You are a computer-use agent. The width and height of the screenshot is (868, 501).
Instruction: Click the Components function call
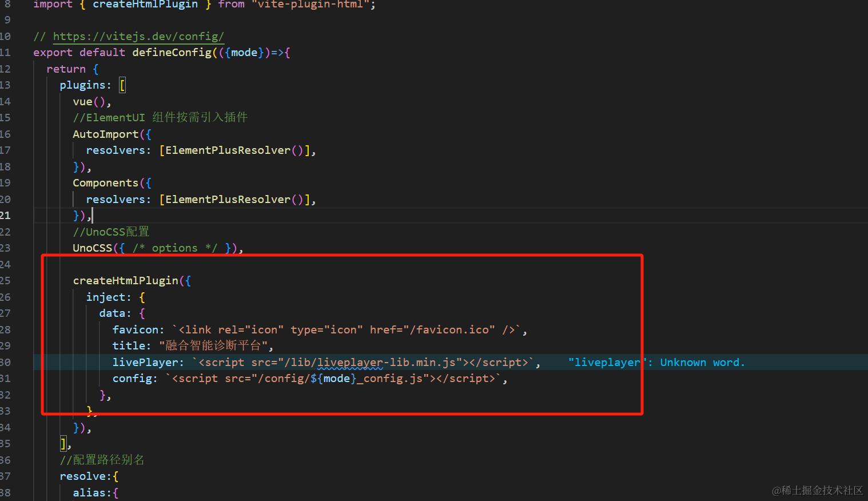[x=106, y=183]
